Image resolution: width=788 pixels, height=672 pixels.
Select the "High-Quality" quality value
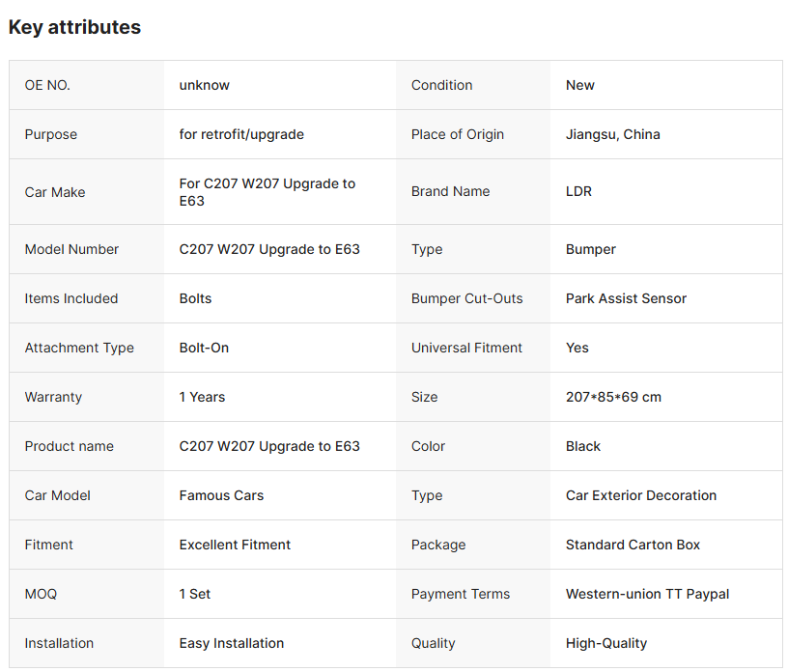605,643
